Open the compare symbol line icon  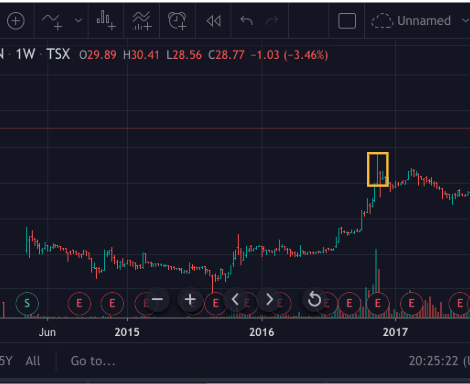pos(52,21)
